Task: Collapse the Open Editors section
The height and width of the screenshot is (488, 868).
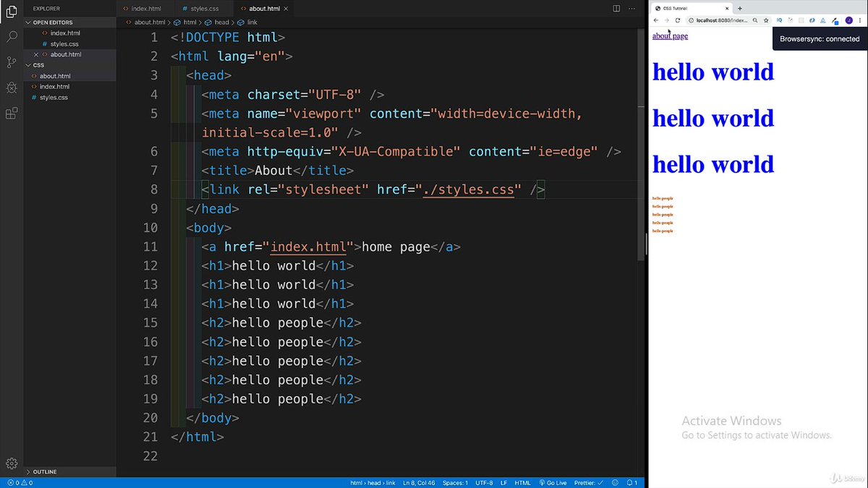Action: (x=69, y=22)
